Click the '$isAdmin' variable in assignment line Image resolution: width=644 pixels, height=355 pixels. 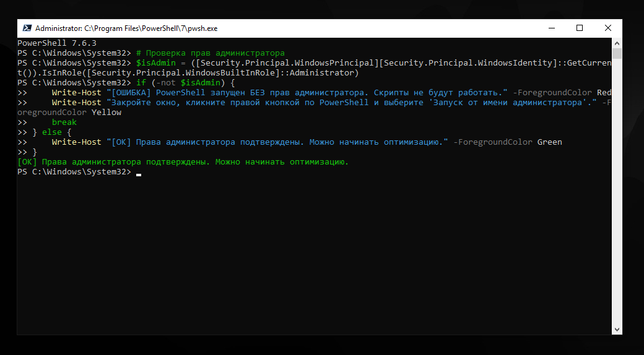tap(155, 63)
